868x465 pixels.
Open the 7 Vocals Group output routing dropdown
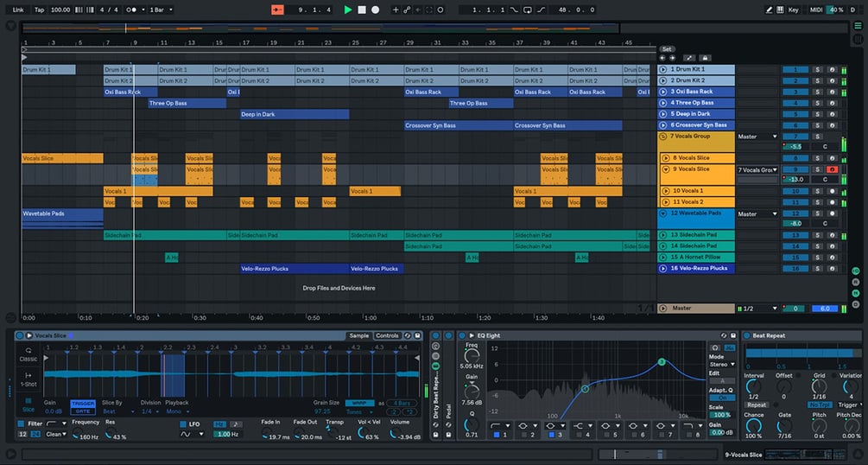pyautogui.click(x=757, y=137)
